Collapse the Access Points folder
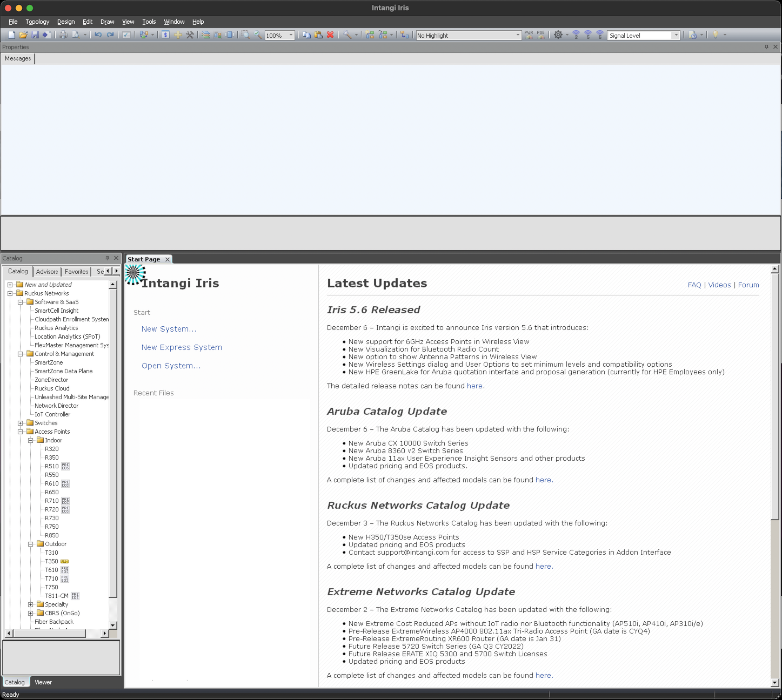Screen dimensions: 782x700 tap(20, 432)
